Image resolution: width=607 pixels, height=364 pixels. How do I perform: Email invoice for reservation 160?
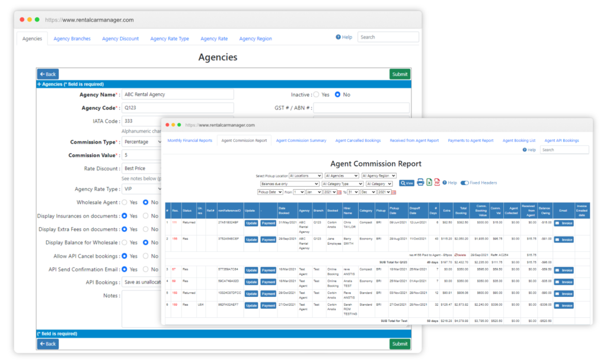pos(564,294)
